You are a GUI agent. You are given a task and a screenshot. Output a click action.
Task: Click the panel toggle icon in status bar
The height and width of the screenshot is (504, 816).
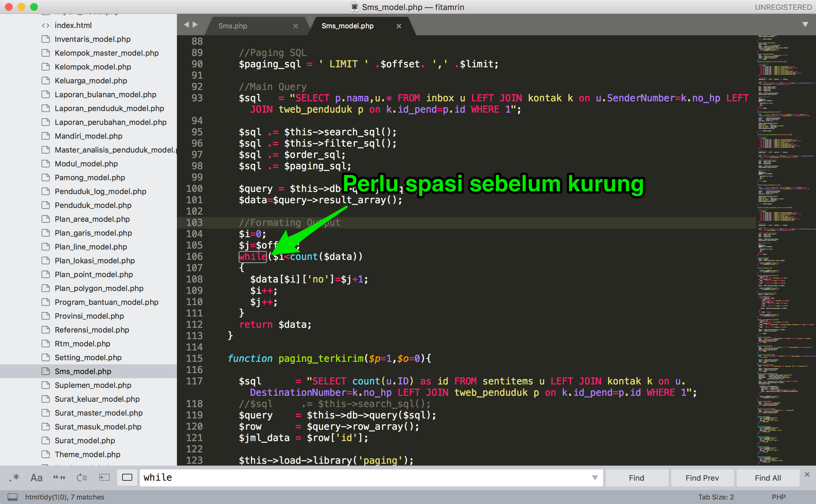click(x=12, y=497)
